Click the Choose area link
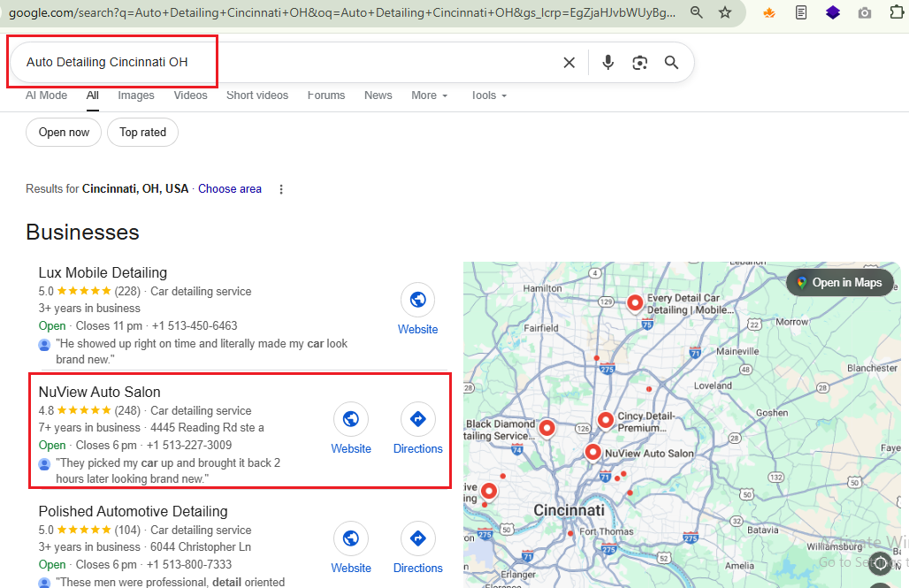909x588 pixels. 230,189
